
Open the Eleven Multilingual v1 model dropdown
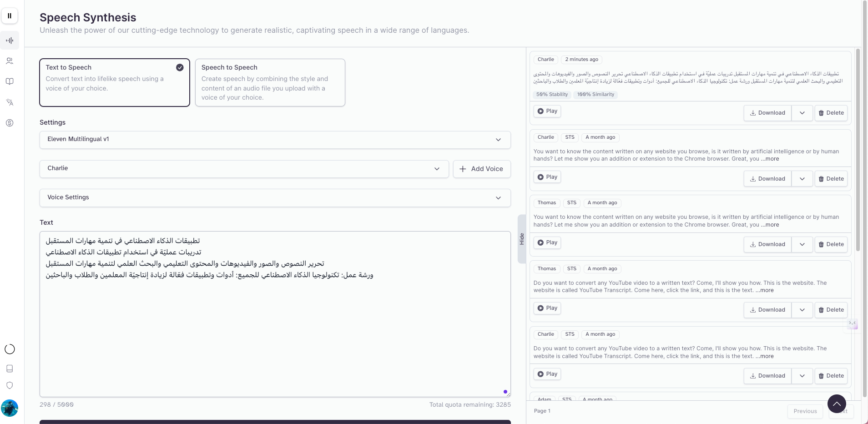(x=275, y=140)
